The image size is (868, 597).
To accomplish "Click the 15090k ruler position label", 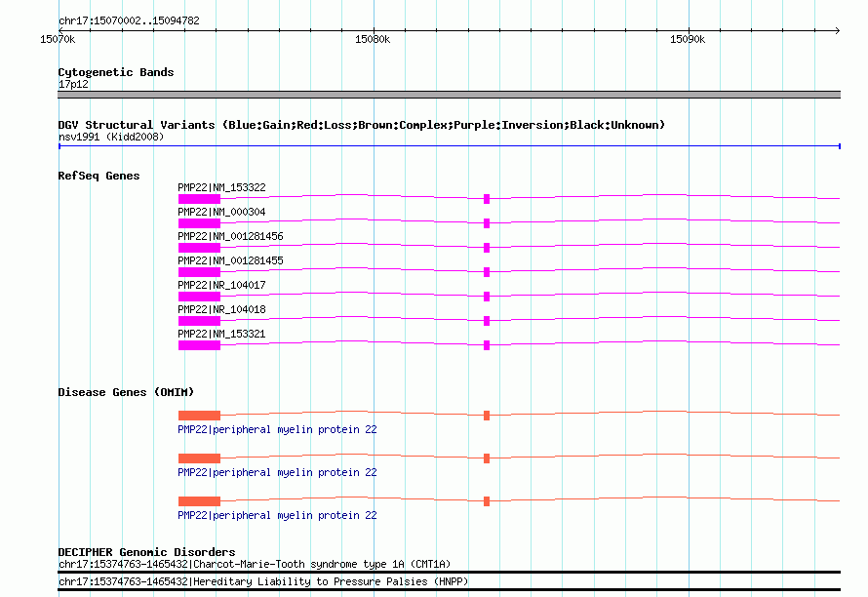I will [x=688, y=39].
